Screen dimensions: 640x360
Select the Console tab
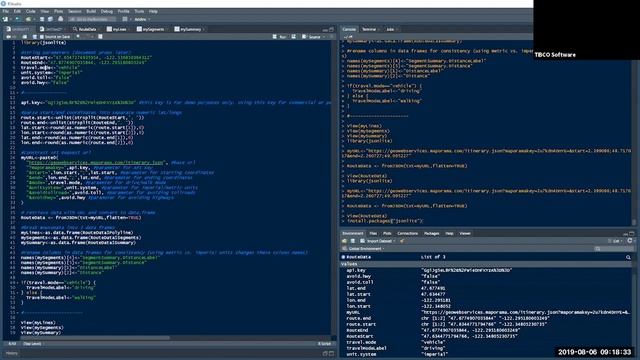point(349,29)
